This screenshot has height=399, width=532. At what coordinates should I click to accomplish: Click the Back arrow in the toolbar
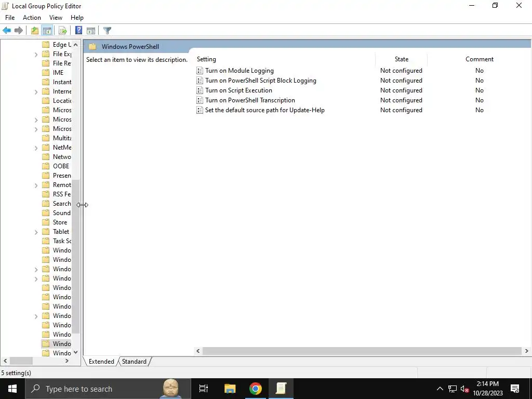7,31
